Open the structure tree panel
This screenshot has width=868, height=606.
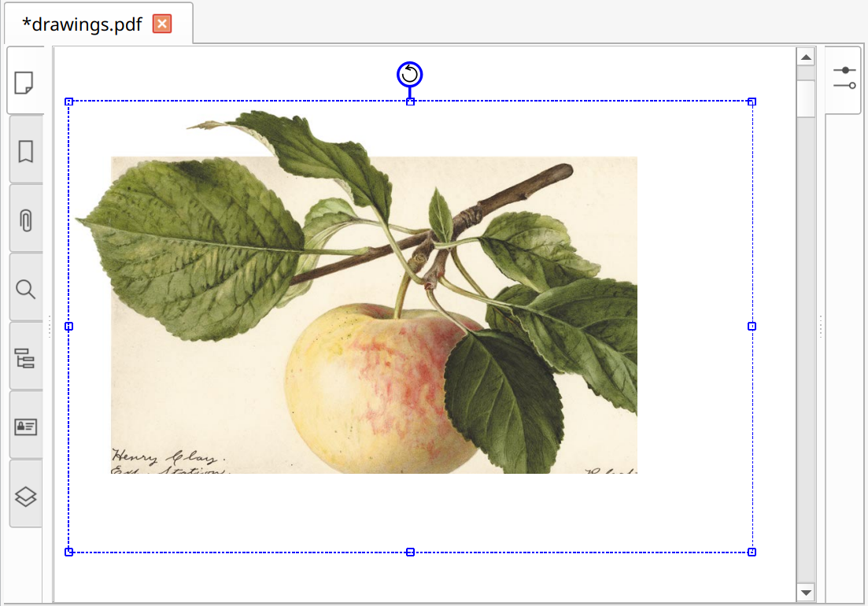click(25, 358)
